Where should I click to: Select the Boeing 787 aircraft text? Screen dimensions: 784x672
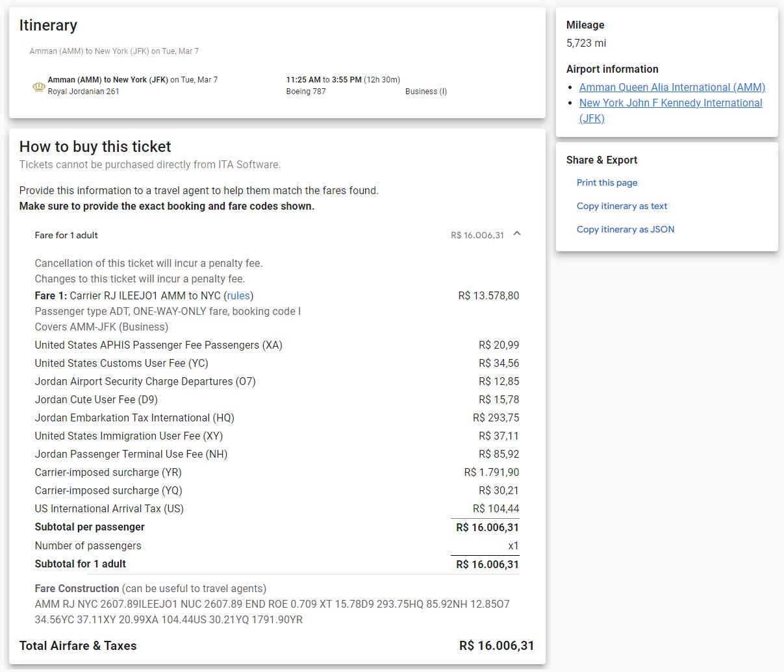(306, 92)
